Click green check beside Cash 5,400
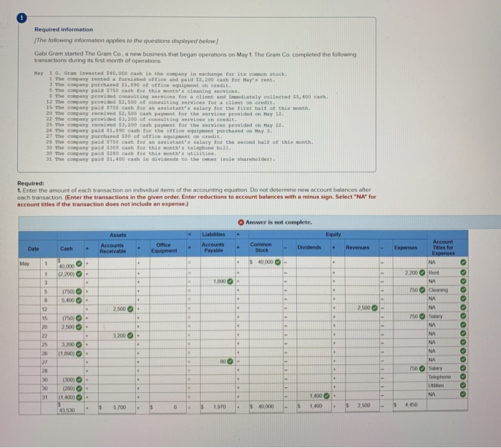The image size is (501, 448). [x=79, y=301]
